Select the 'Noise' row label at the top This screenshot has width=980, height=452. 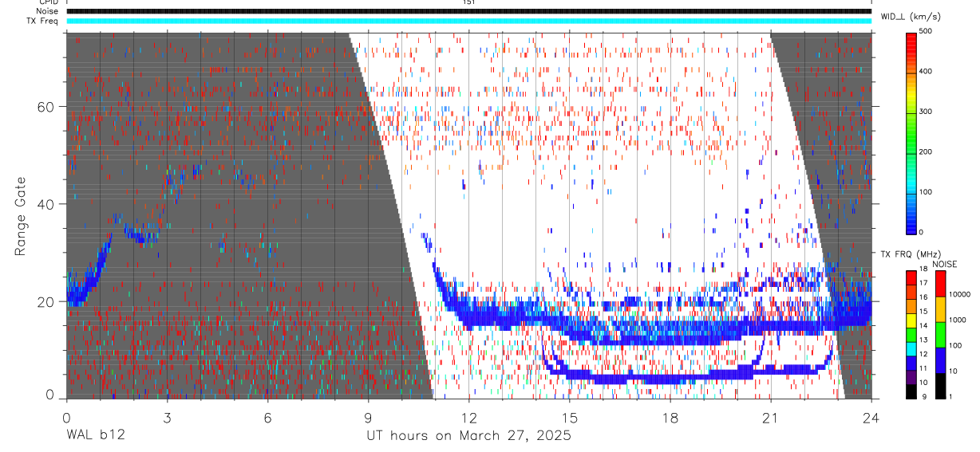[x=48, y=11]
